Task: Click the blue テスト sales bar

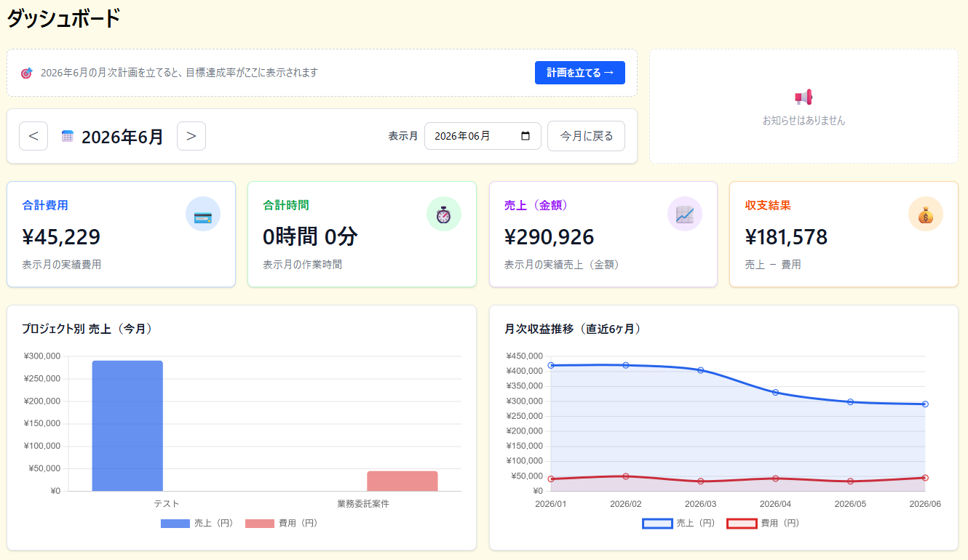Action: coord(127,426)
